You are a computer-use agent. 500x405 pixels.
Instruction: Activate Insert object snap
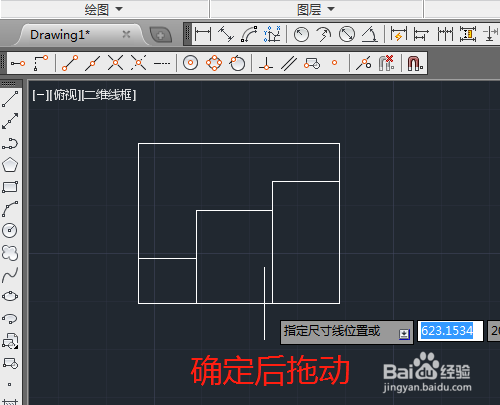(x=312, y=63)
